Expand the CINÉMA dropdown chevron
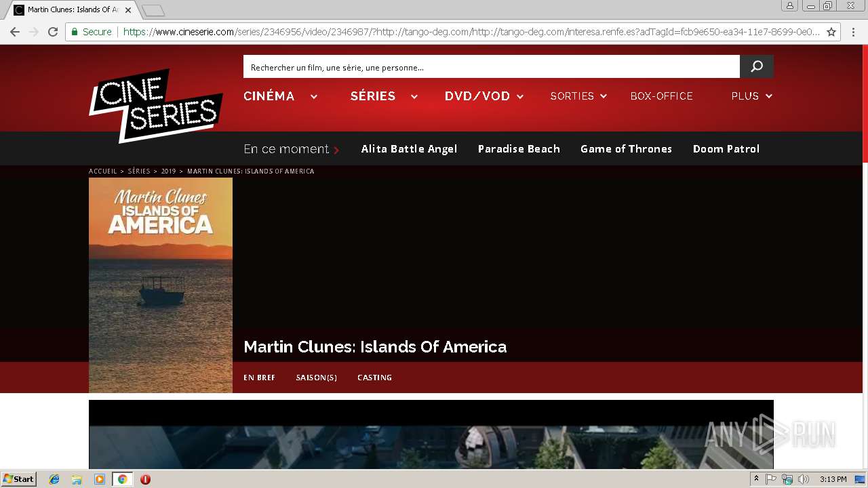 click(x=314, y=96)
